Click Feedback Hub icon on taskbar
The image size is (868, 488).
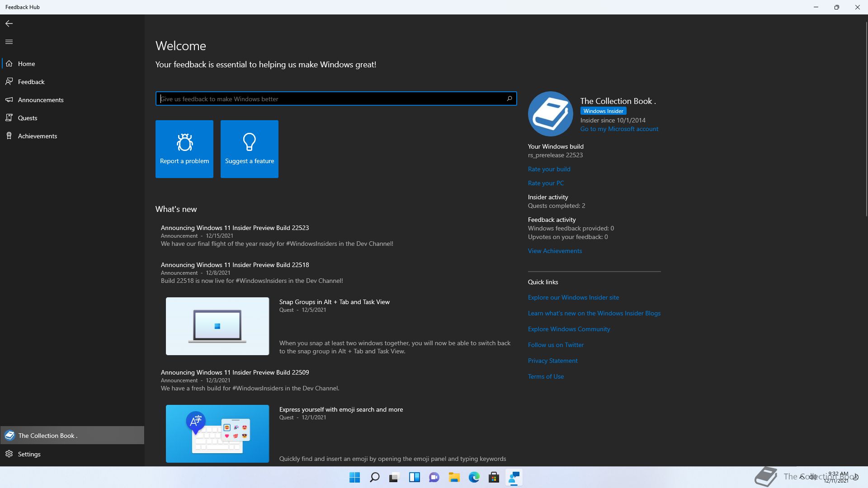pos(514,477)
